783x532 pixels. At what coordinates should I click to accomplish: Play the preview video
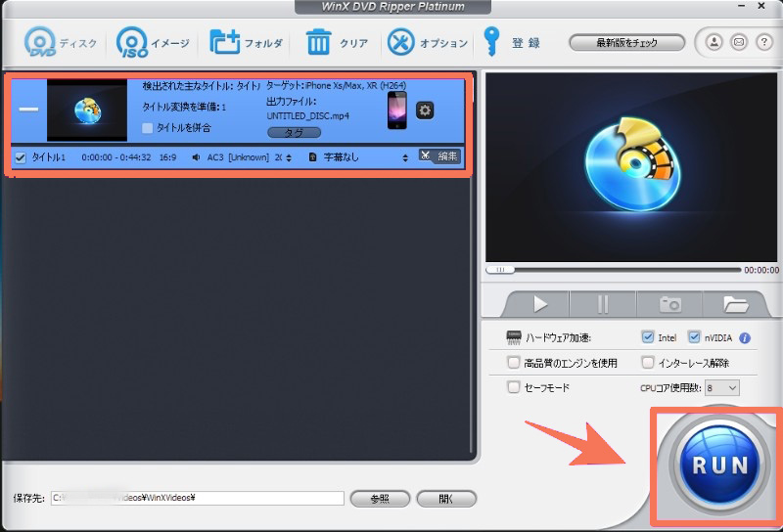(x=539, y=304)
